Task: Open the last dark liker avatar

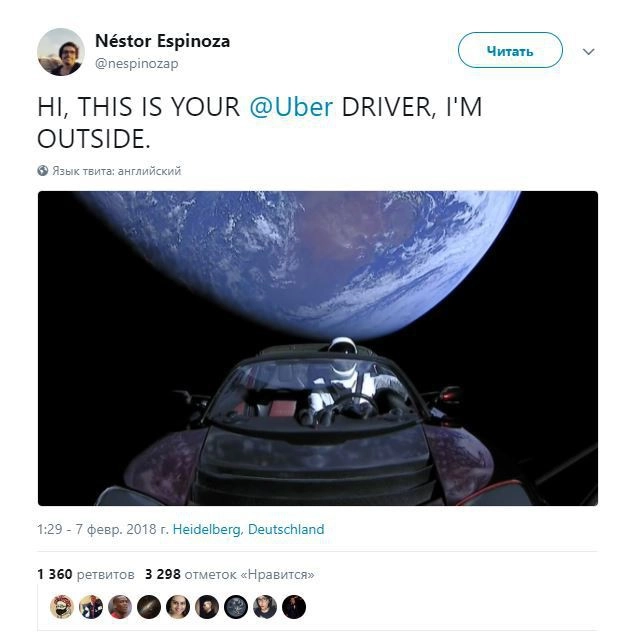Action: 294,606
